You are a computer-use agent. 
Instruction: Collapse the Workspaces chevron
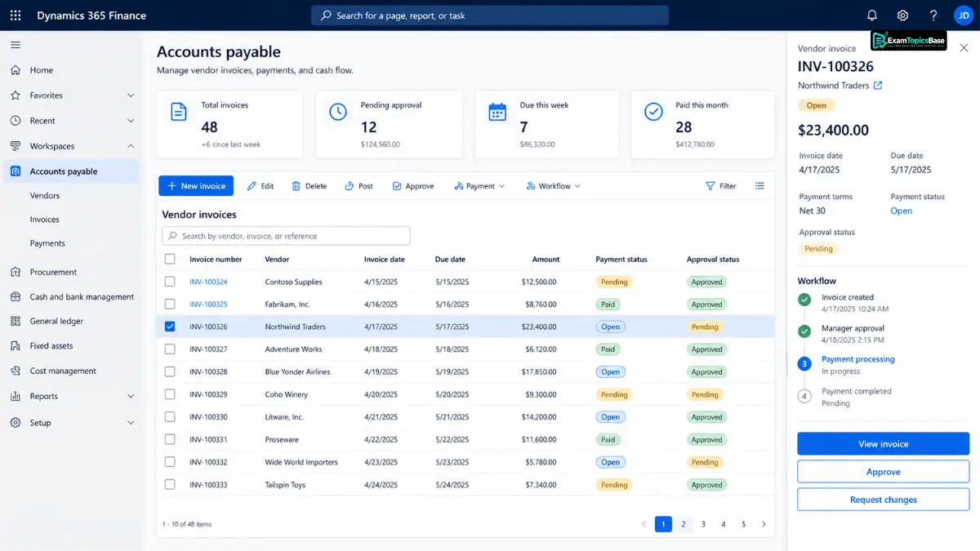point(131,146)
